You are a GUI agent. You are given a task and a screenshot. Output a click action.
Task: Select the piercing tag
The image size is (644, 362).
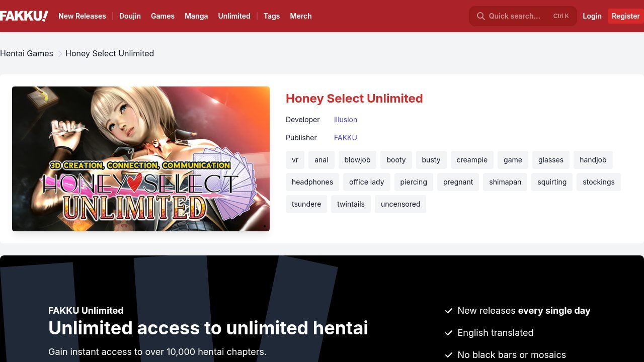414,182
